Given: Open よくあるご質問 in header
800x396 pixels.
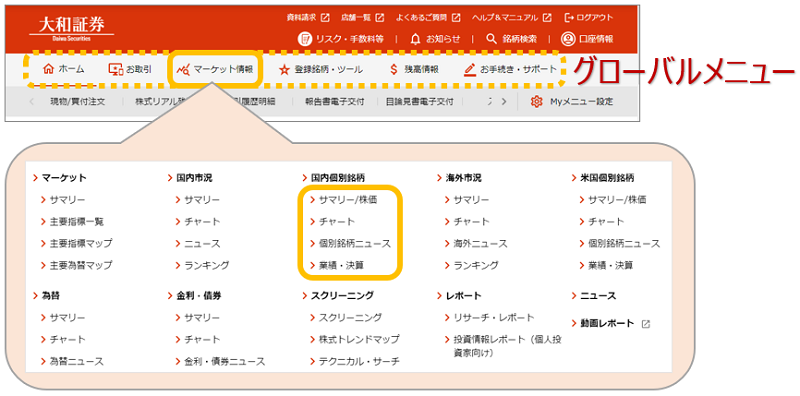Looking at the screenshot, I should tap(428, 17).
